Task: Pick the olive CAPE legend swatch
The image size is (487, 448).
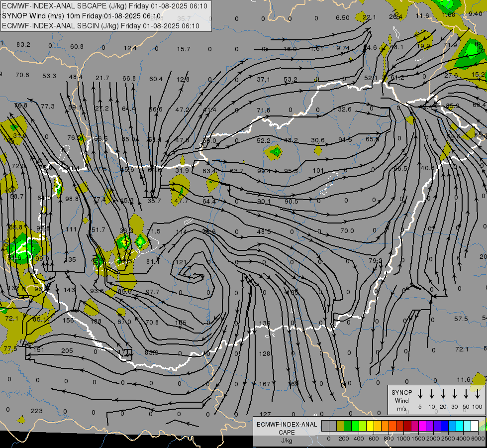Action: [x=340, y=426]
